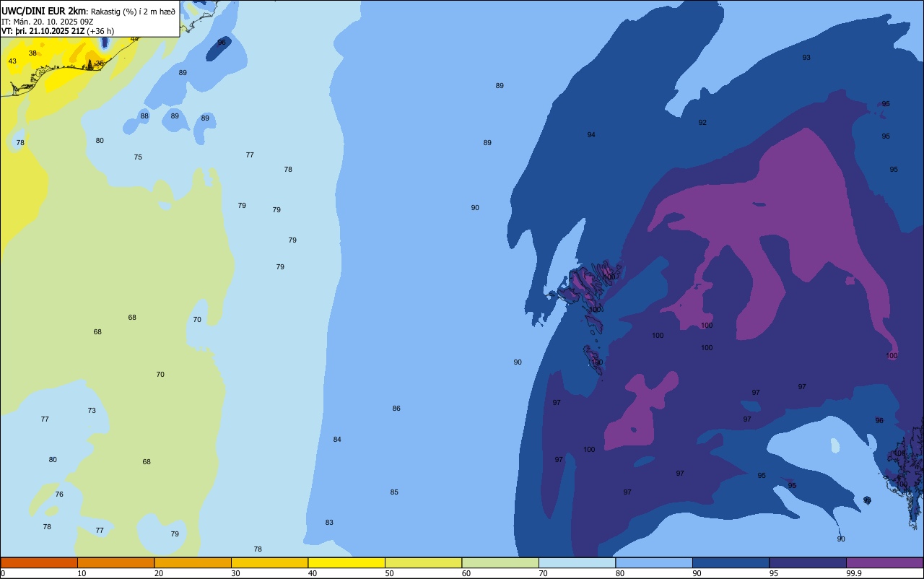Click the map humidity value "75"
Viewport: 924px width, 579px height.
pos(138,157)
